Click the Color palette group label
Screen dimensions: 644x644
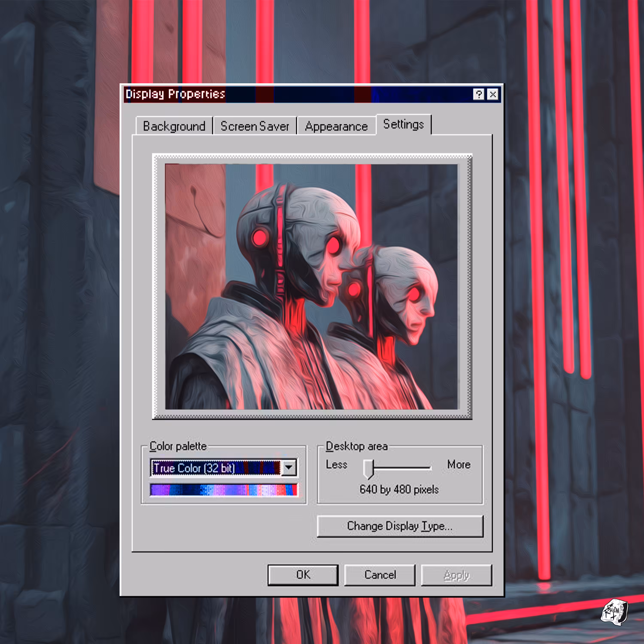[178, 446]
